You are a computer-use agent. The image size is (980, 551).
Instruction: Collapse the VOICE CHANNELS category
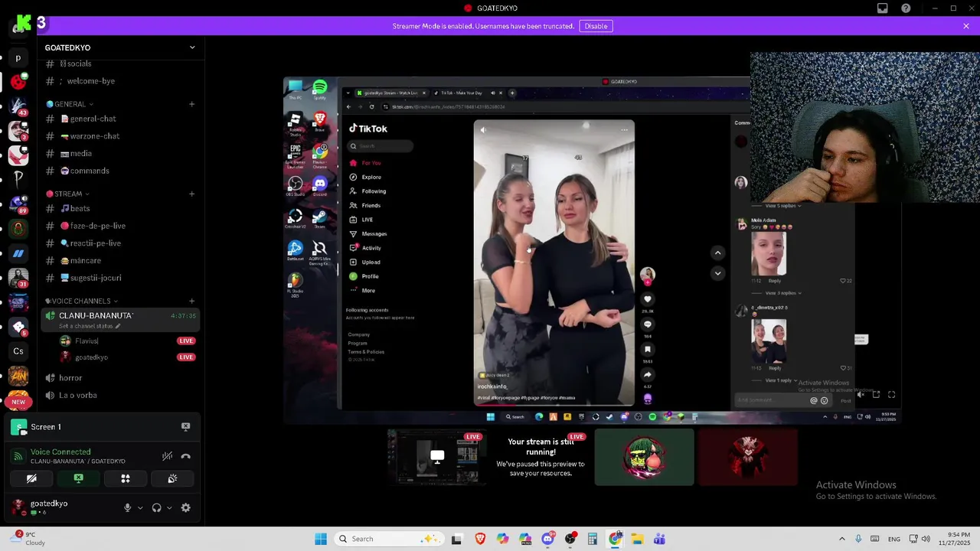click(x=81, y=301)
